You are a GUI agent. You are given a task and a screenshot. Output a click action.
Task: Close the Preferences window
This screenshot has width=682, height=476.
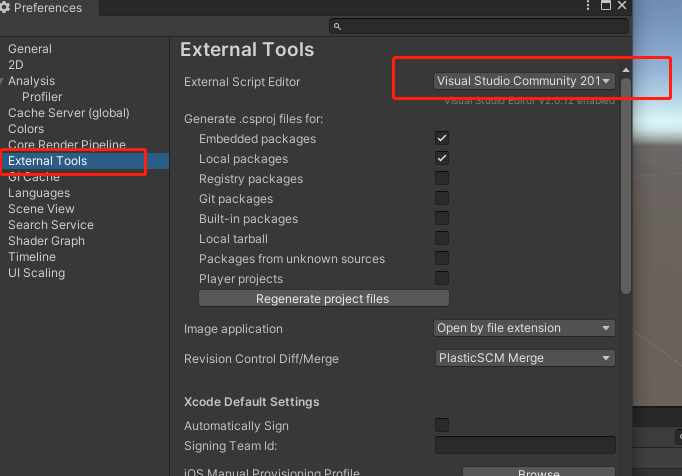(622, 6)
